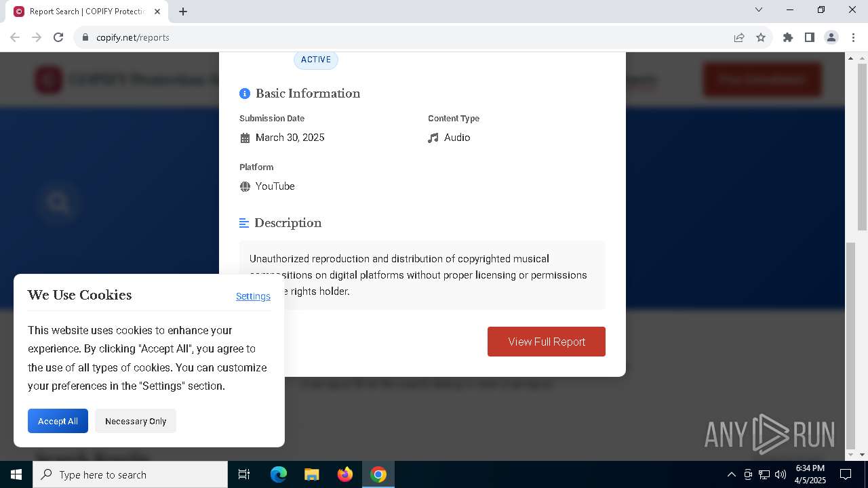
Task: Open the notification center
Action: 846,474
